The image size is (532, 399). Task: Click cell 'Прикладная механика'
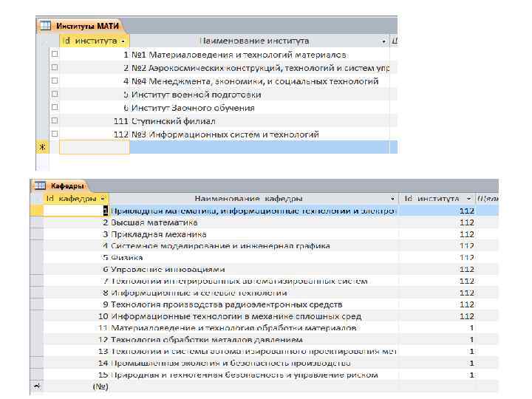253,234
